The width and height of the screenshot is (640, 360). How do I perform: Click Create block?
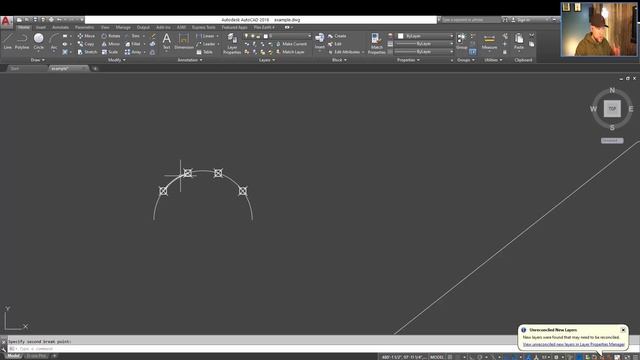337,36
